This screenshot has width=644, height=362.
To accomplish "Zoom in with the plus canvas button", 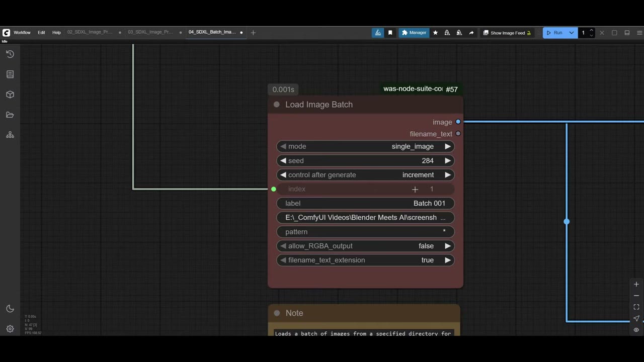I will coord(636,284).
